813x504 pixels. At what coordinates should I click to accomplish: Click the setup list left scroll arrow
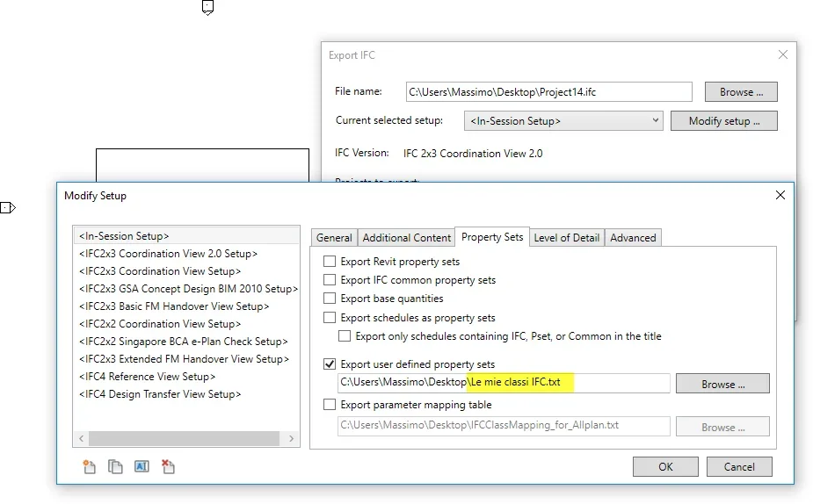point(82,438)
